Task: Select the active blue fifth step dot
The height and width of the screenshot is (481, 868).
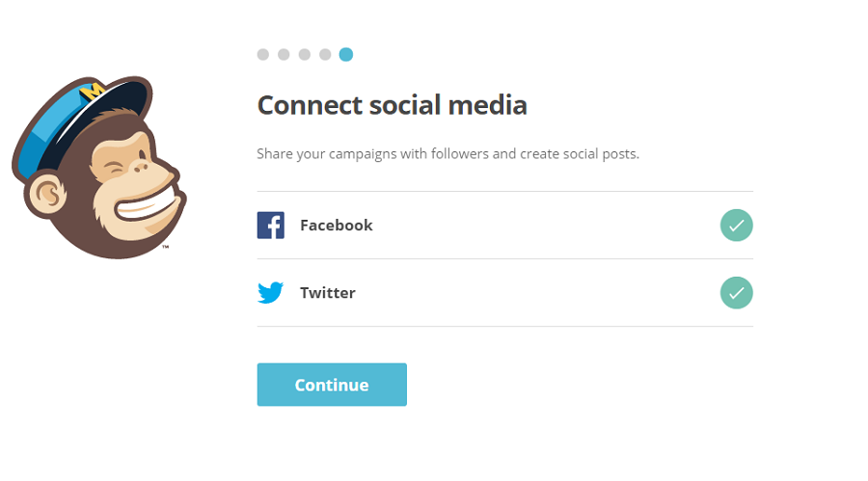Action: click(346, 54)
